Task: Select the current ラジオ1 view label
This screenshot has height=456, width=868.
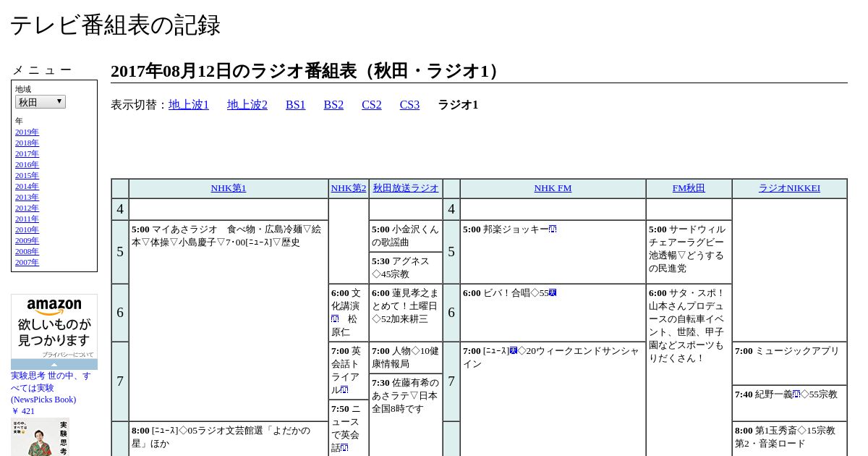Action: point(458,105)
